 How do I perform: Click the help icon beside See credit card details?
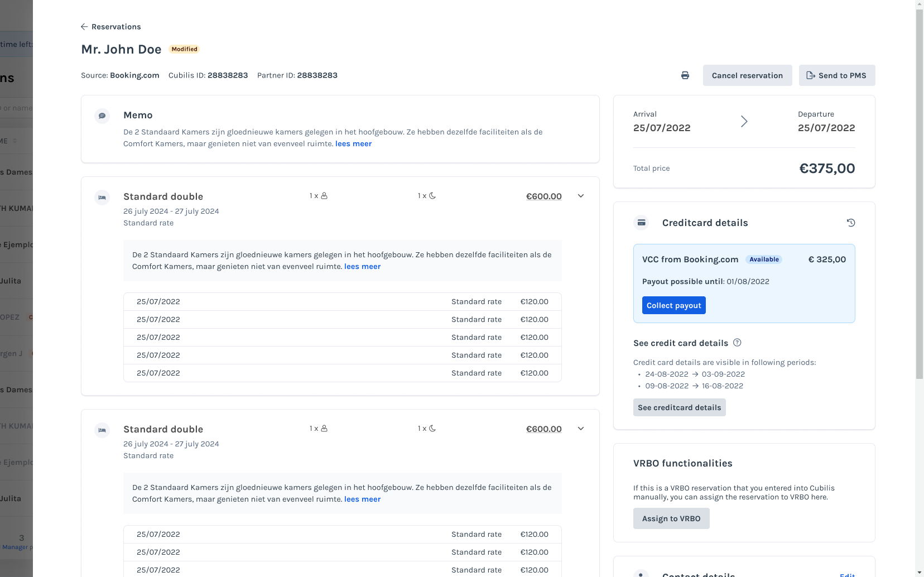pyautogui.click(x=737, y=343)
